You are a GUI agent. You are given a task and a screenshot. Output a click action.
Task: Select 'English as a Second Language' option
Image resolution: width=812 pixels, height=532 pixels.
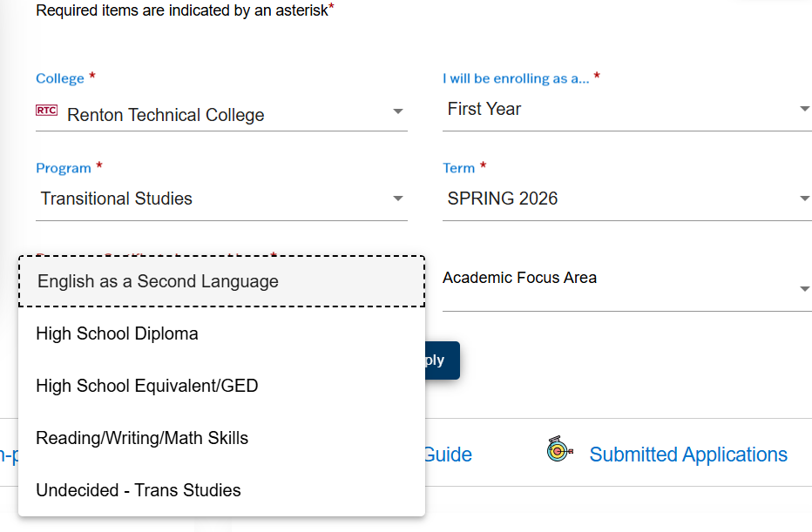tap(158, 281)
